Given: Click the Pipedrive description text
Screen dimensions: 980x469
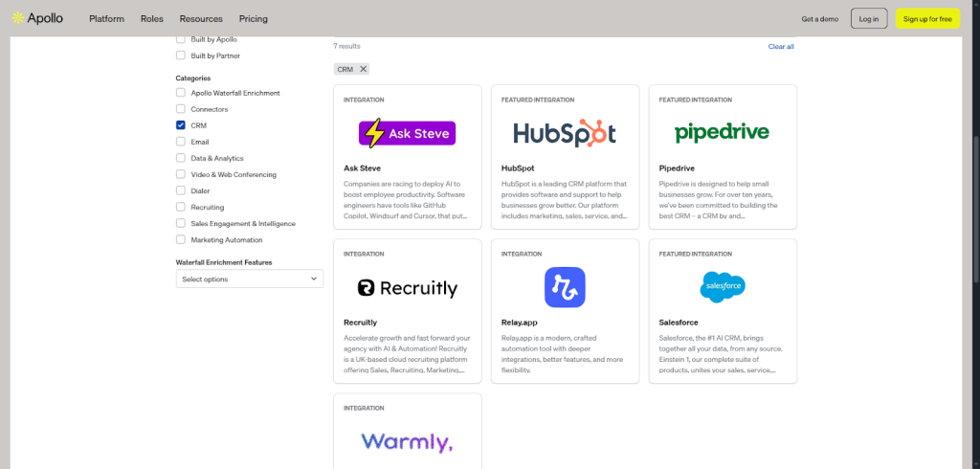Looking at the screenshot, I should (718, 200).
